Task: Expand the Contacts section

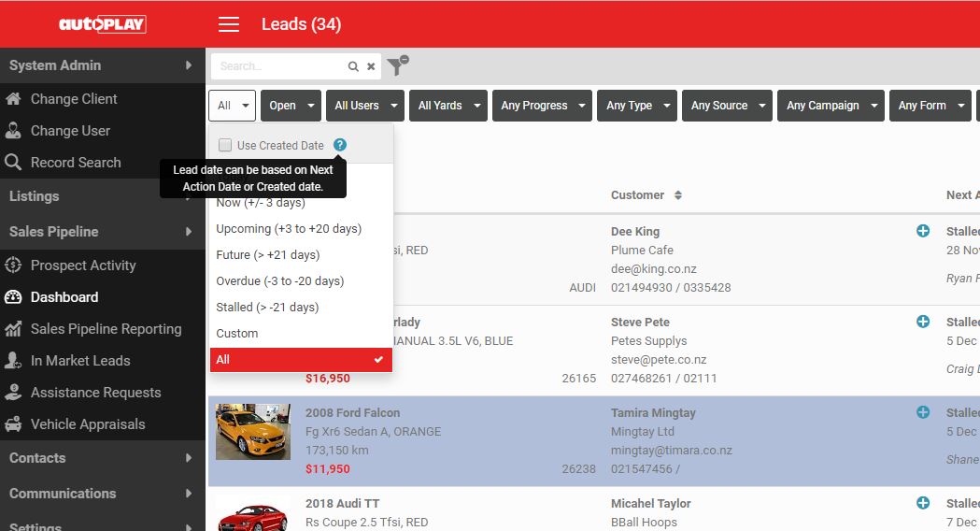Action: 103,458
